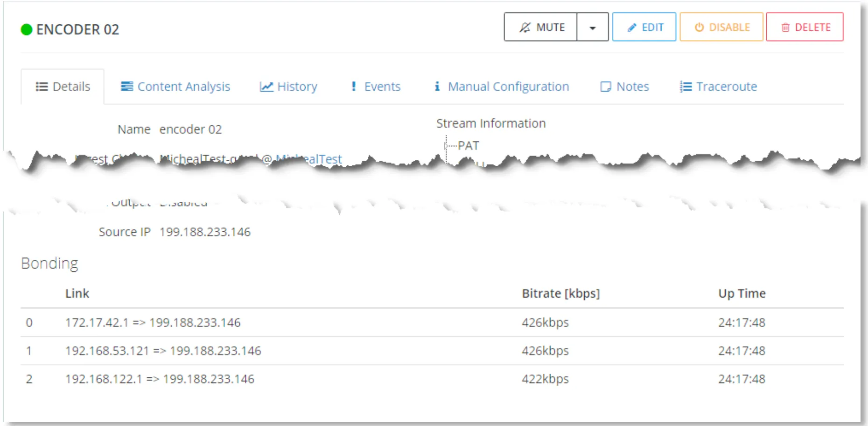Click the note icon on the Notes tab

pyautogui.click(x=606, y=86)
